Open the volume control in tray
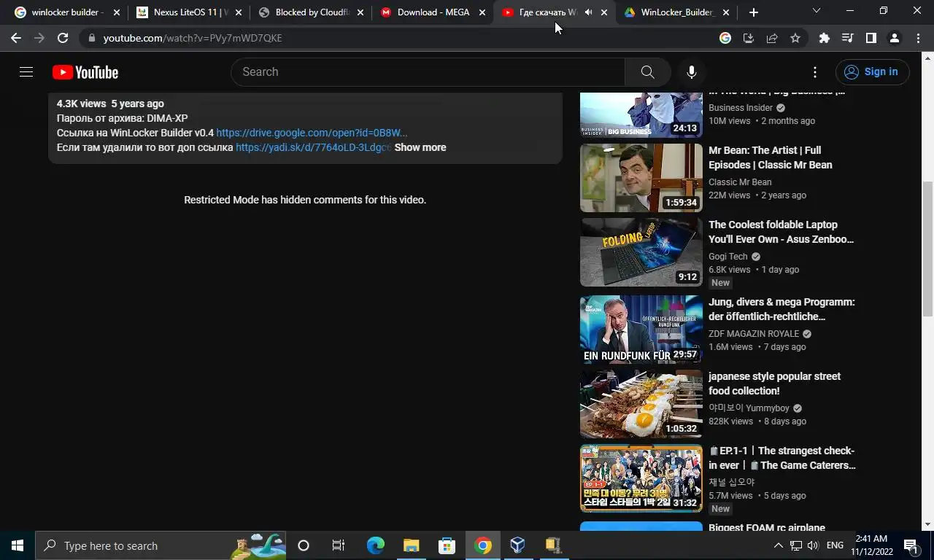Image resolution: width=934 pixels, height=560 pixels. (813, 545)
